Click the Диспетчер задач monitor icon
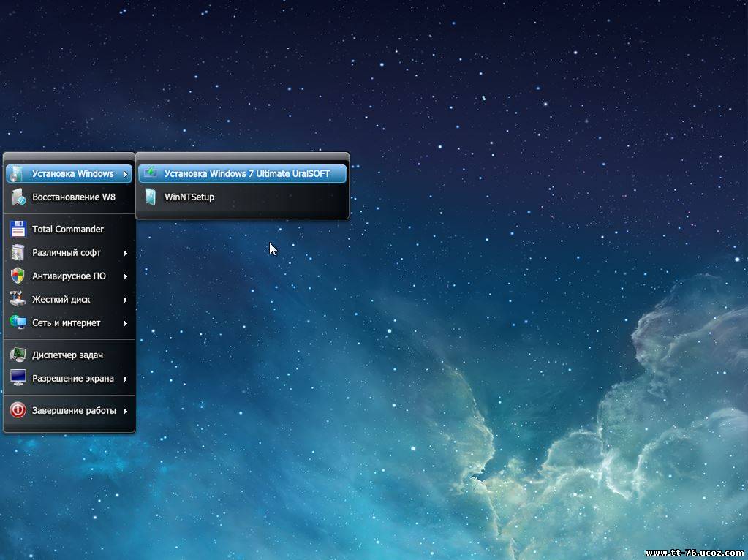The height and width of the screenshot is (560, 748). 18,355
